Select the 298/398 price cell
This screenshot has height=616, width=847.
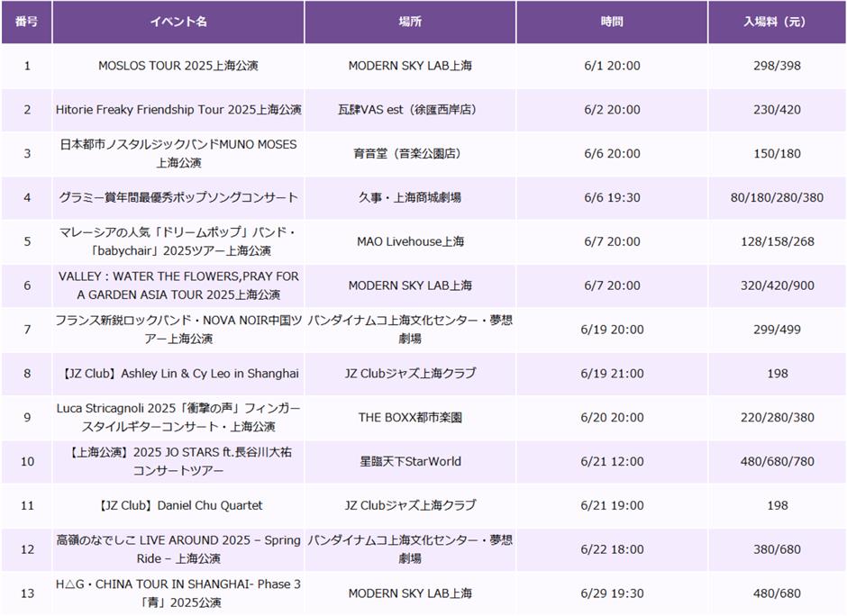point(777,66)
